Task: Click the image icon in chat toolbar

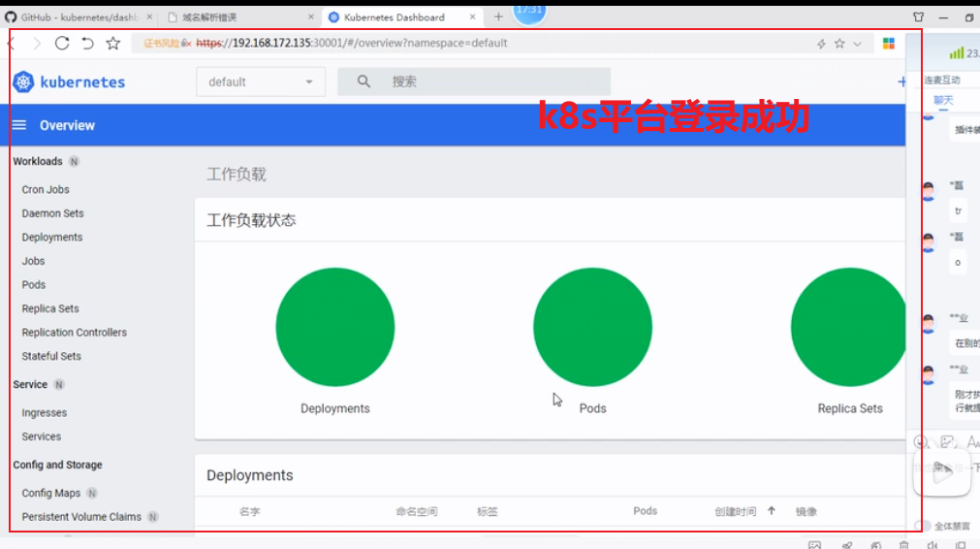Action: pos(947,442)
